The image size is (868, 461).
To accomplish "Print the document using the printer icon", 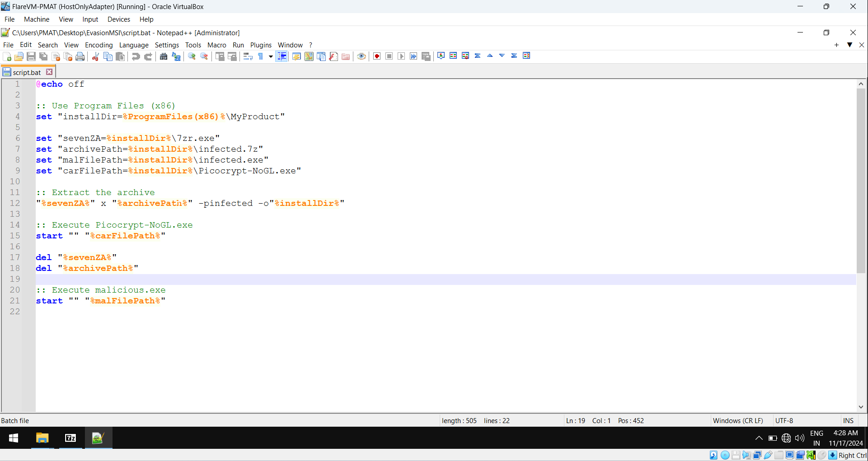I will pos(80,56).
